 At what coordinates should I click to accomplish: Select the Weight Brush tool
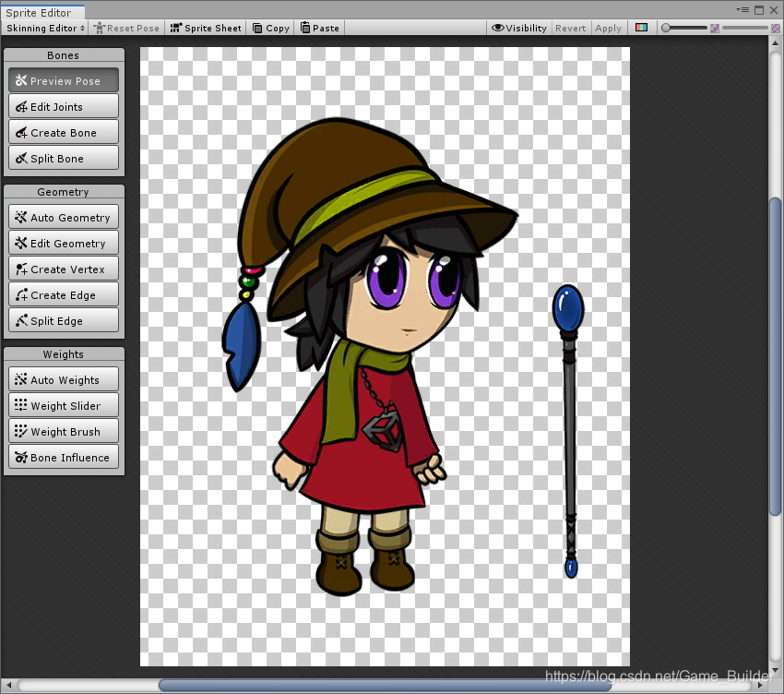tap(64, 431)
